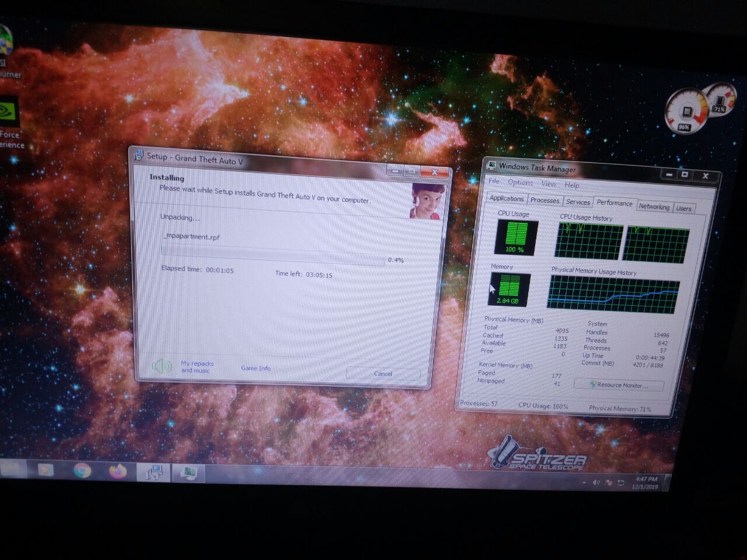747x560 pixels.
Task: Maximize the Task Manager window
Action: (685, 174)
